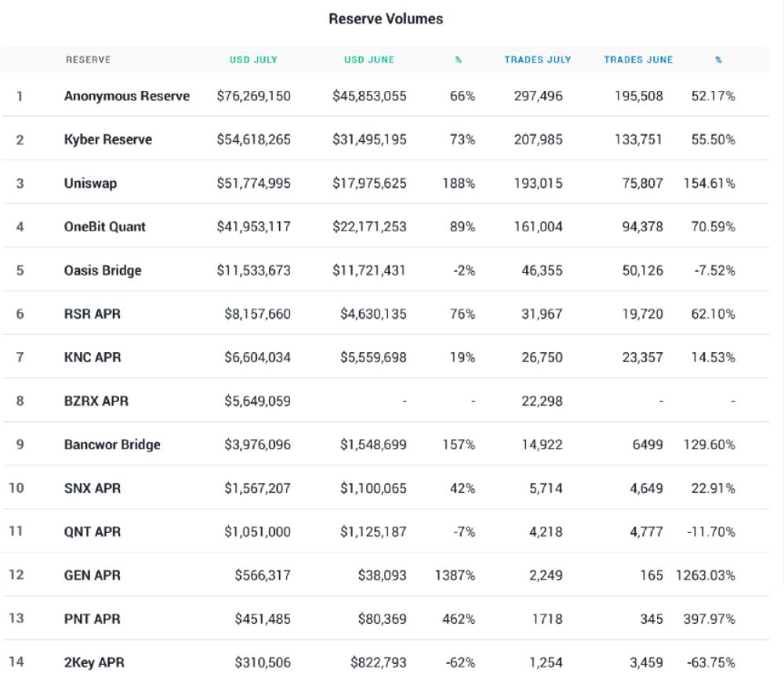The height and width of the screenshot is (678, 784).
Task: Select the "2Key APR" reserve name
Action: coord(94,662)
